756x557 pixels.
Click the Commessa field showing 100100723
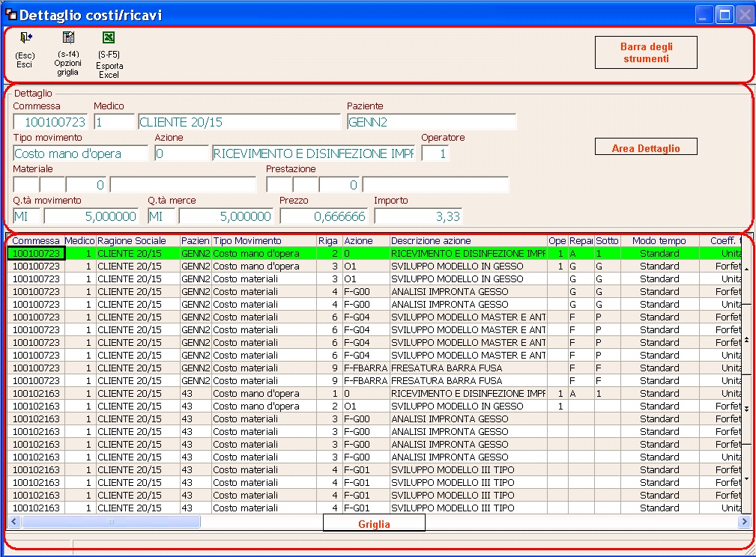51,122
